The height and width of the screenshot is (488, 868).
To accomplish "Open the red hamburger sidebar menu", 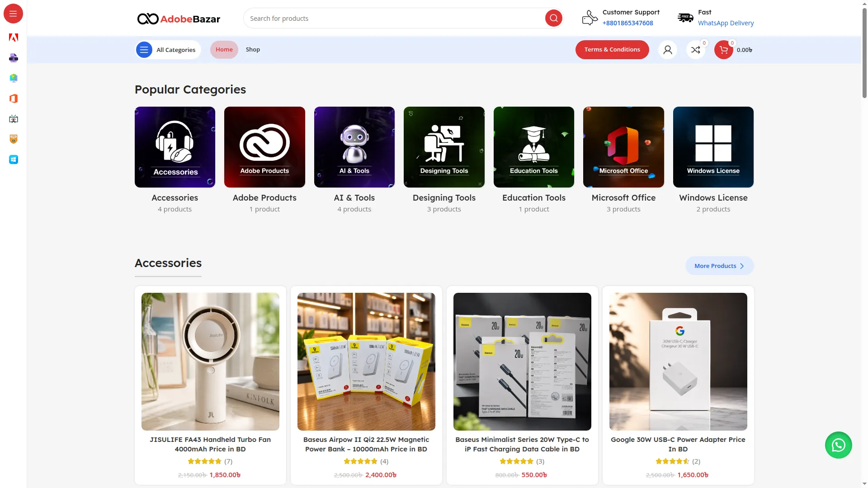I will [x=13, y=14].
